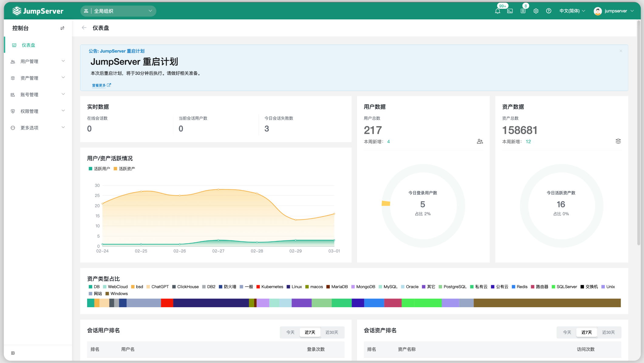Image resolution: width=644 pixels, height=363 pixels.
Task: Select 近30天 tab in 会话资产排名
Action: pos(608,332)
